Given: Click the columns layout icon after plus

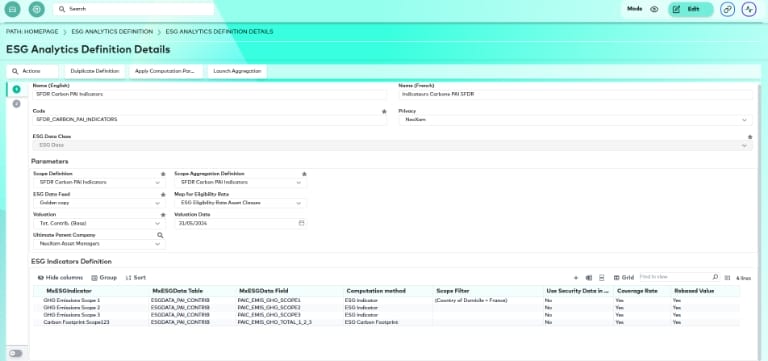Looking at the screenshot, I should pos(589,278).
